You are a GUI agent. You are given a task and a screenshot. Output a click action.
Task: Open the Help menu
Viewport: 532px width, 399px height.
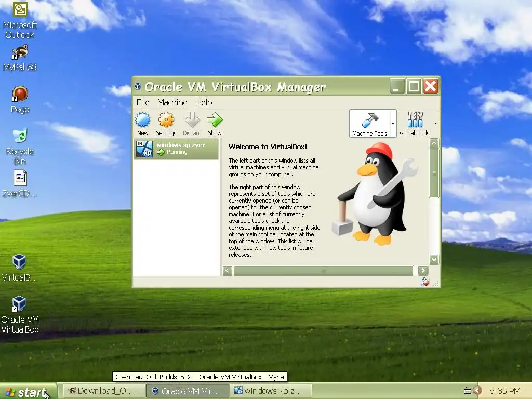click(x=204, y=102)
